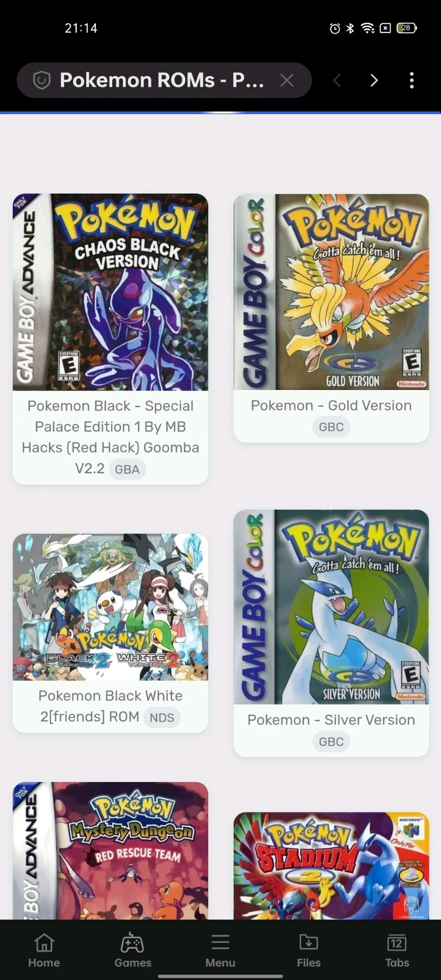Open the Tabs switcher showing 12
This screenshot has height=980, width=441.
point(397,950)
